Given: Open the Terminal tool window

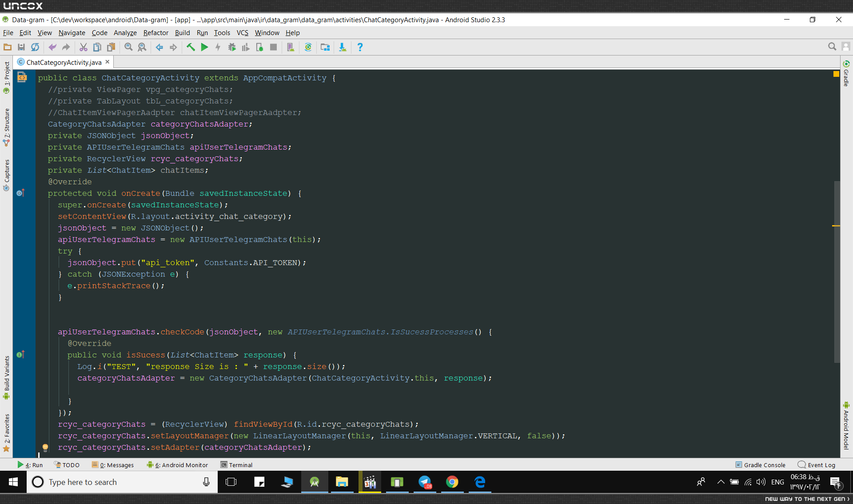Looking at the screenshot, I should [236, 465].
